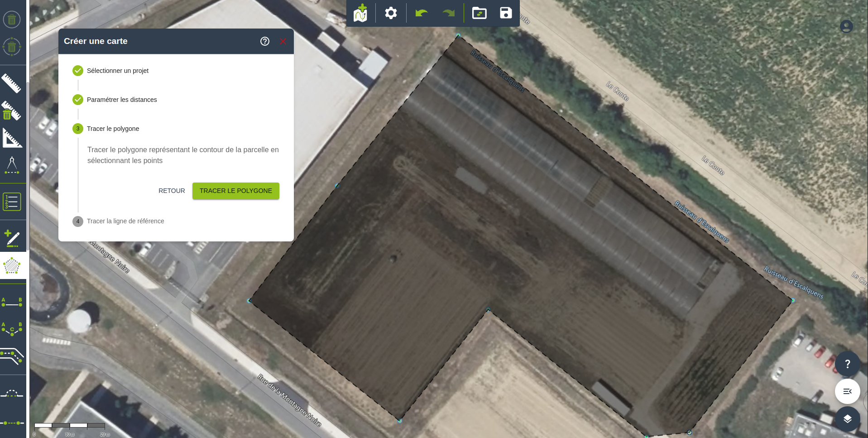The image size is (868, 438).
Task: Undo the last action
Action: coord(421,13)
